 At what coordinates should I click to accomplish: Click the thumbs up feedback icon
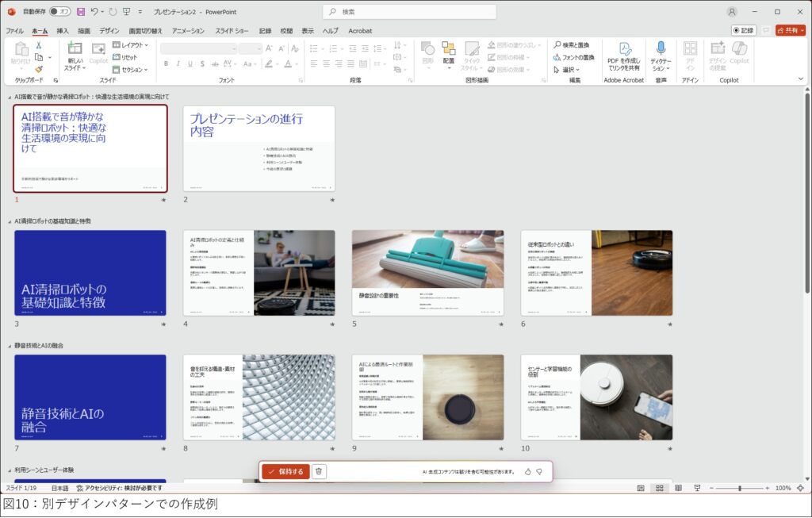(528, 471)
